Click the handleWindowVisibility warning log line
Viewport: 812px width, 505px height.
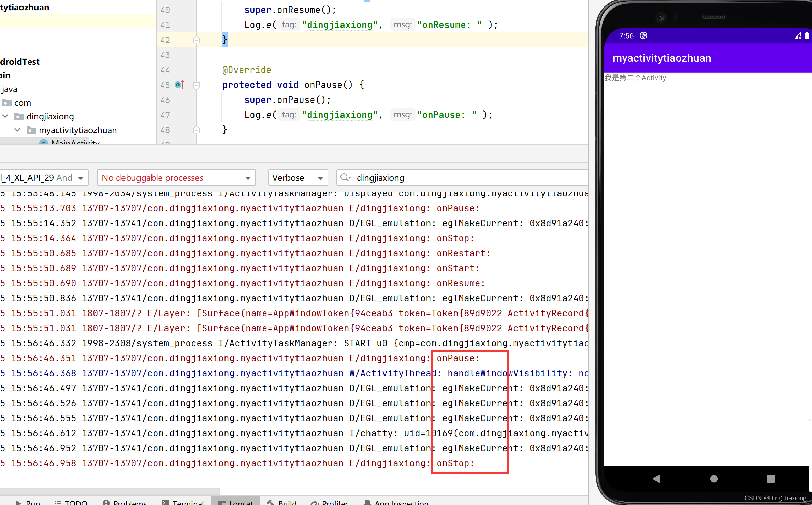coord(294,373)
